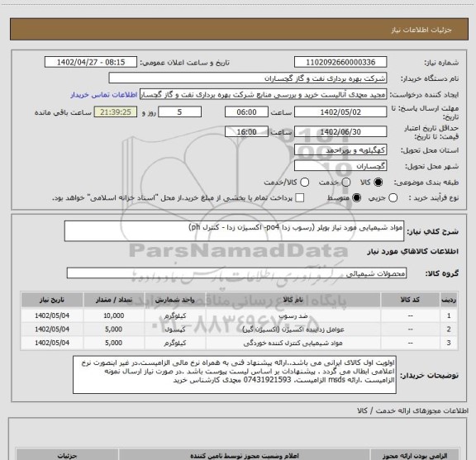Click the row number 2 cell
The image size is (476, 460).
pyautogui.click(x=449, y=330)
